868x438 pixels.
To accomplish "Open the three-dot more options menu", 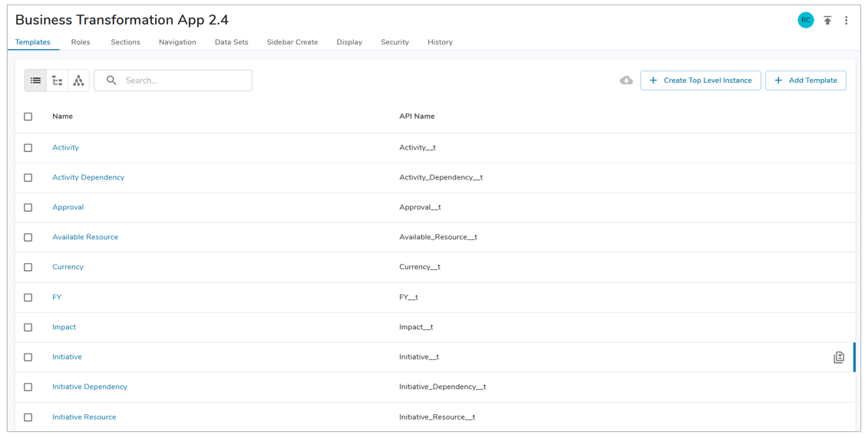I will (846, 21).
